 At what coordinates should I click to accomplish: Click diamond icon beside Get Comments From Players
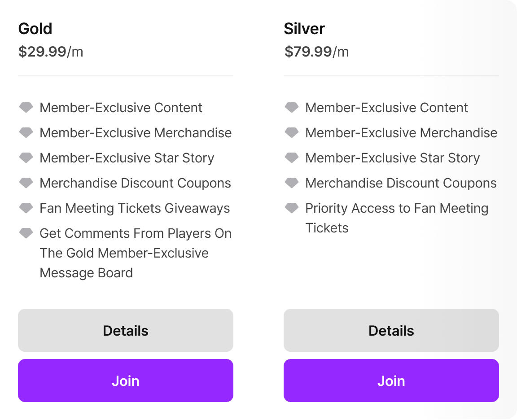26,233
